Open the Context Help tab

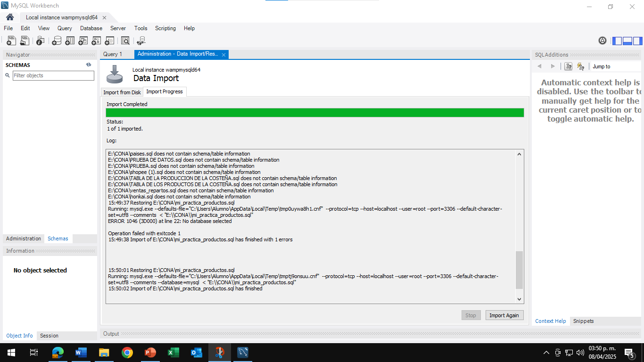tap(551, 321)
